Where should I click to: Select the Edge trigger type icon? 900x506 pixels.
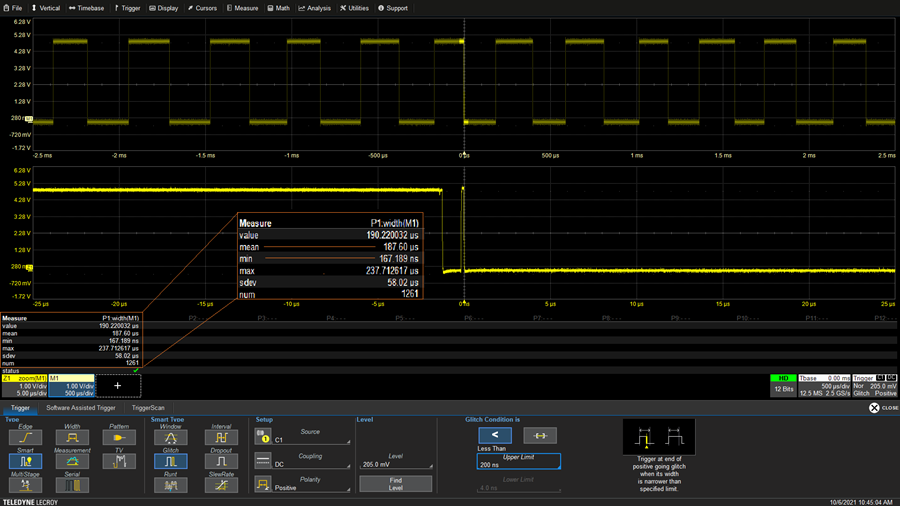tap(25, 437)
